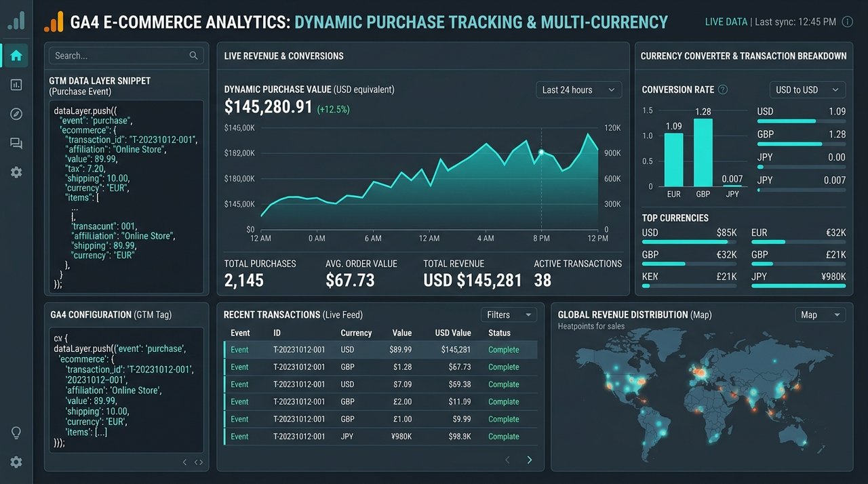Click the Event column header

(x=240, y=333)
